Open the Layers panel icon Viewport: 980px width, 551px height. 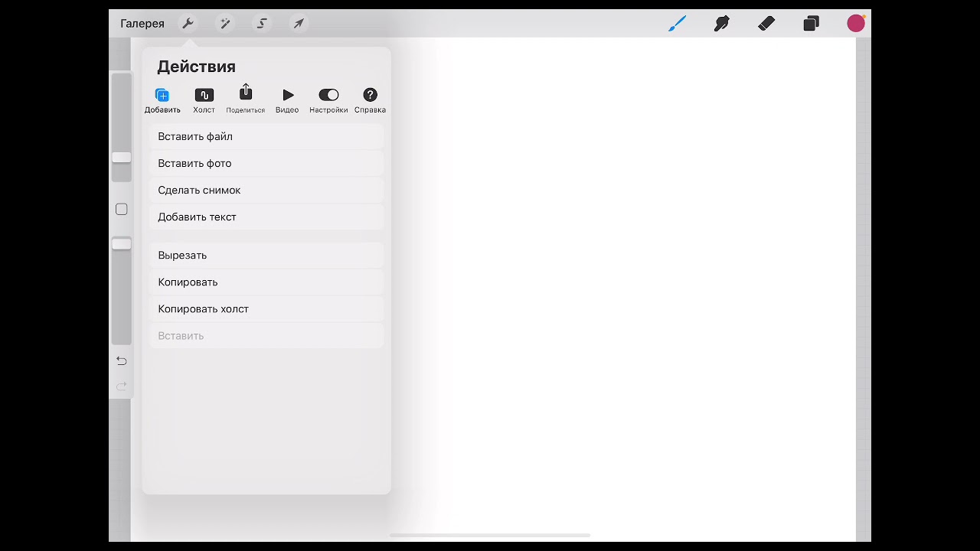tap(811, 24)
